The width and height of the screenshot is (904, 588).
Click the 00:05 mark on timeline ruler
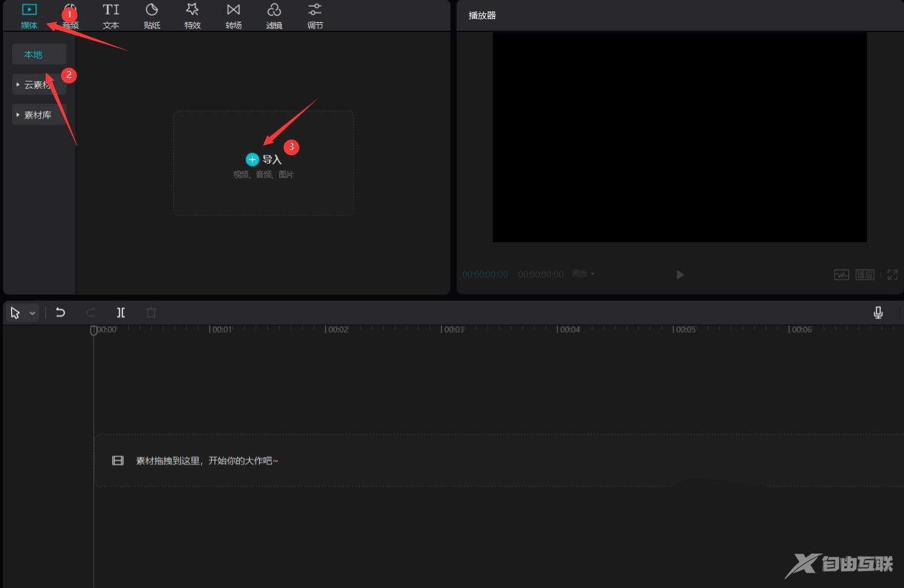point(685,329)
